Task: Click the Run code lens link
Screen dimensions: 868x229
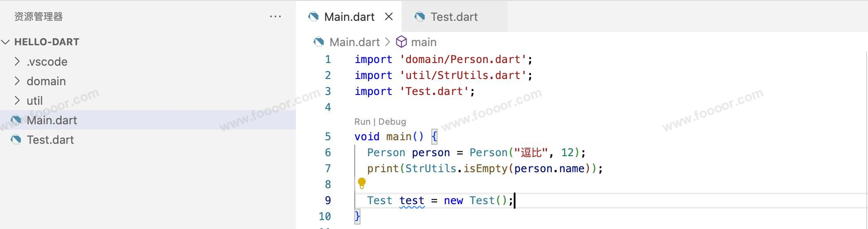Action: click(362, 122)
